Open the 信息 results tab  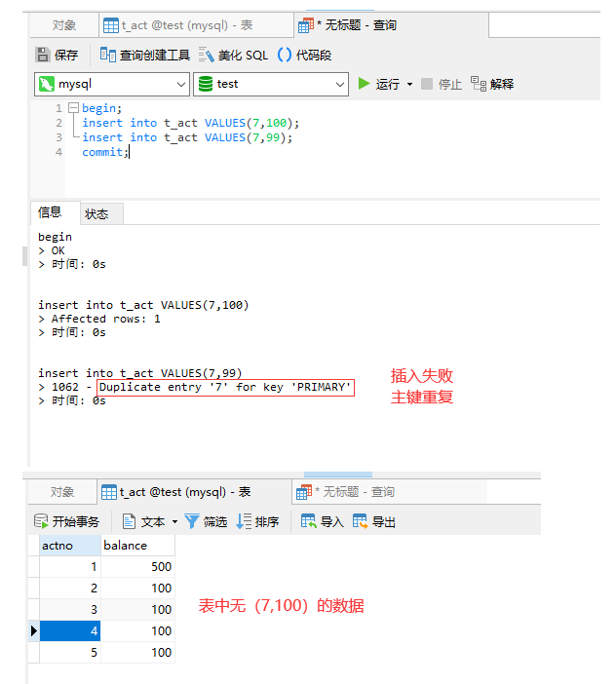point(55,212)
